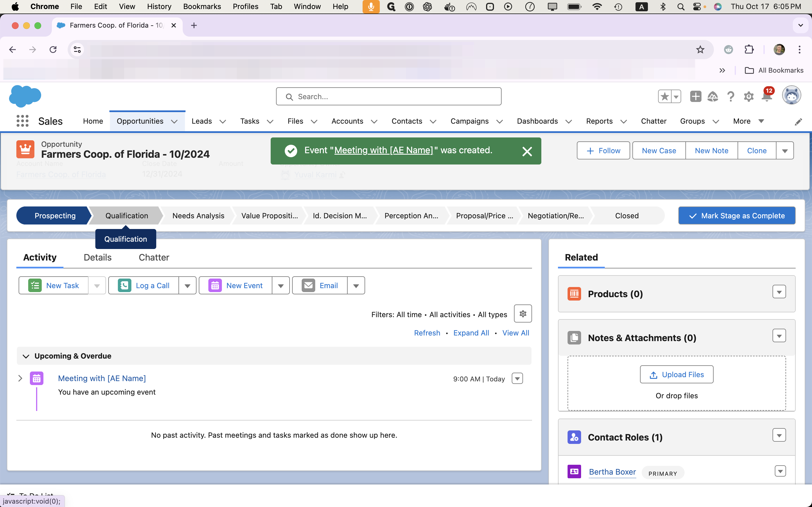Click the Products panel icon
The image size is (812, 507).
tap(575, 293)
